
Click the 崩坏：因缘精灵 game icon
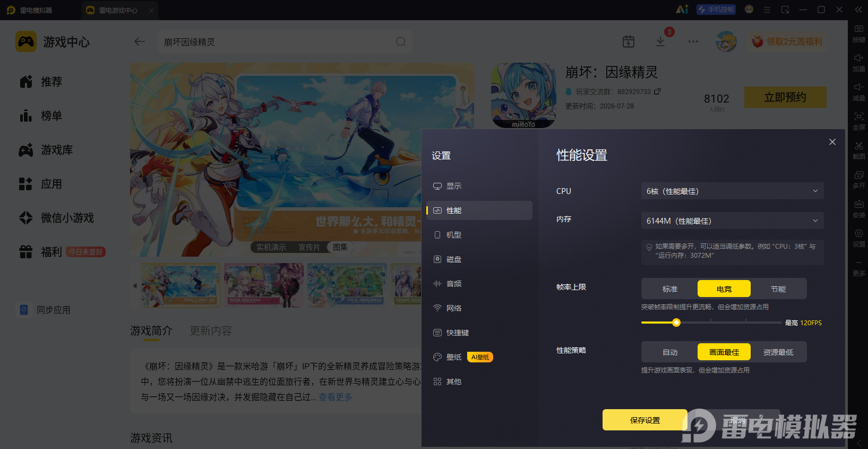point(523,95)
